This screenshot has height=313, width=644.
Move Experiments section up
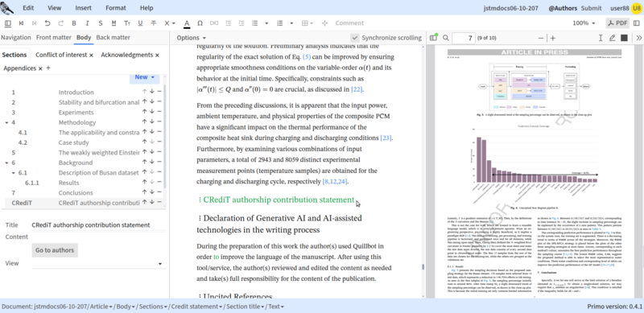click(x=144, y=112)
